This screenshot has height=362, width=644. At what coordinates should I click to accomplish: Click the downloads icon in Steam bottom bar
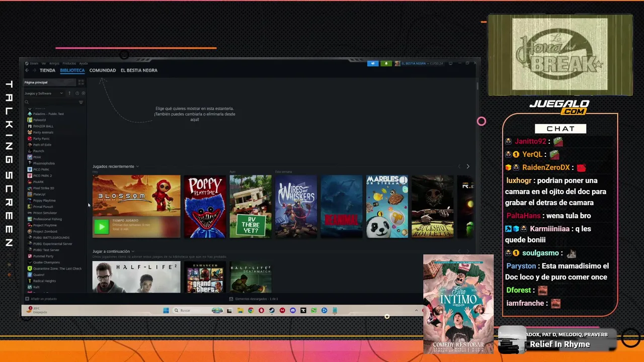coord(231,299)
